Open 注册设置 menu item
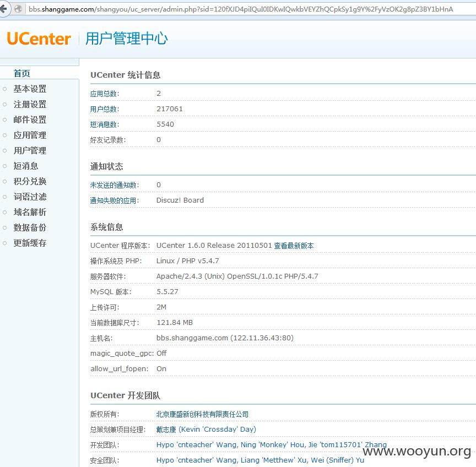 point(30,104)
